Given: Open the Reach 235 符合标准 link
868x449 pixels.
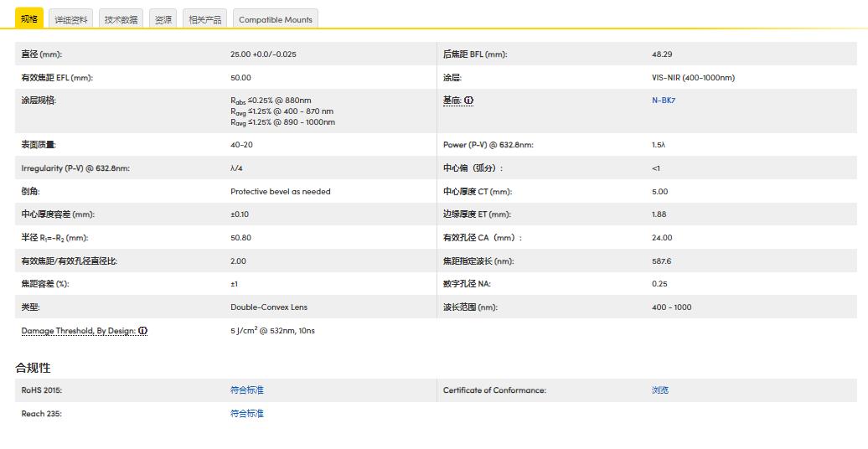Looking at the screenshot, I should (246, 414).
